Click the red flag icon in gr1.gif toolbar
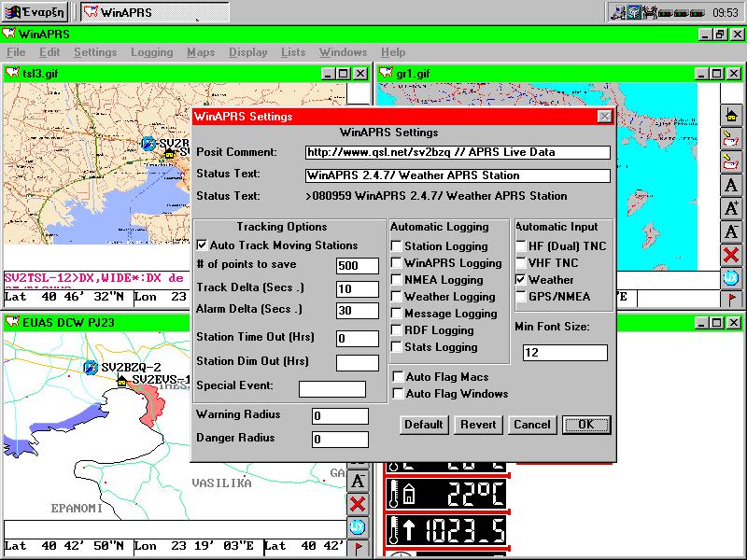747x560 pixels. point(731,300)
